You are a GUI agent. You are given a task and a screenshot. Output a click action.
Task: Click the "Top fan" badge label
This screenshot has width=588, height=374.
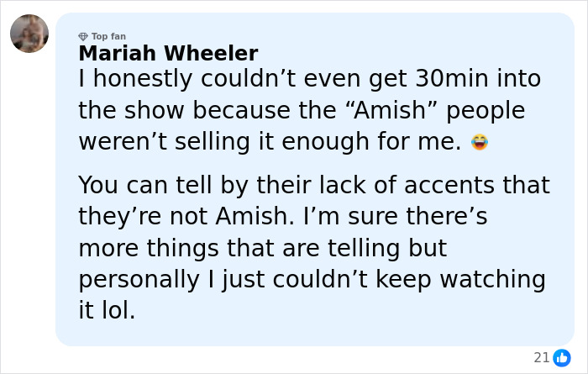pos(108,36)
